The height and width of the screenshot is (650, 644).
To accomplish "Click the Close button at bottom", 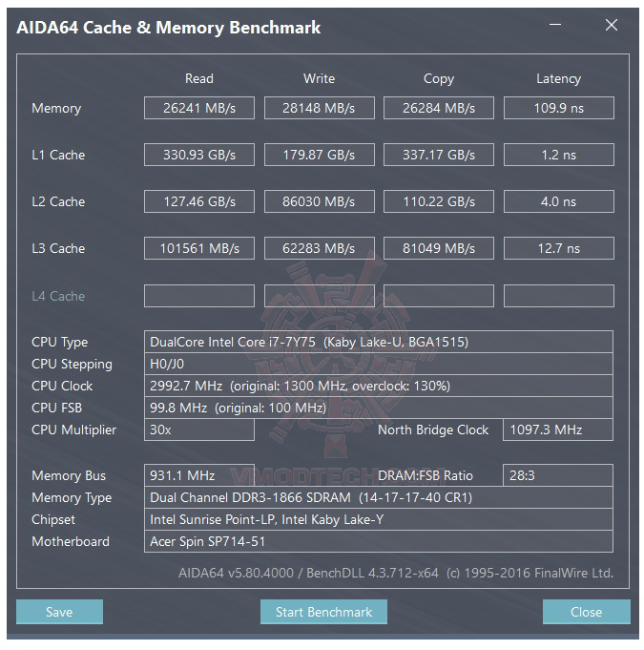I will click(587, 612).
